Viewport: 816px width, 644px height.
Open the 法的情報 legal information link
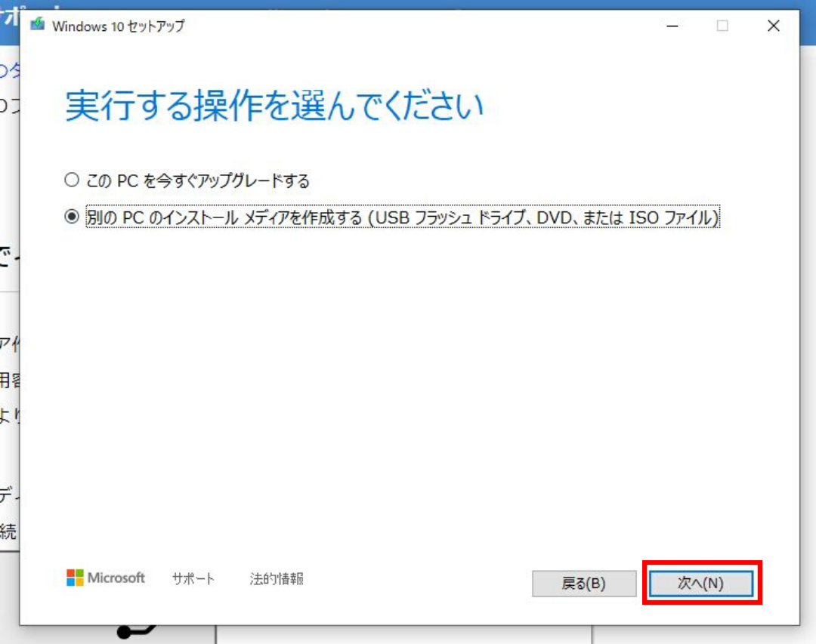pyautogui.click(x=277, y=578)
